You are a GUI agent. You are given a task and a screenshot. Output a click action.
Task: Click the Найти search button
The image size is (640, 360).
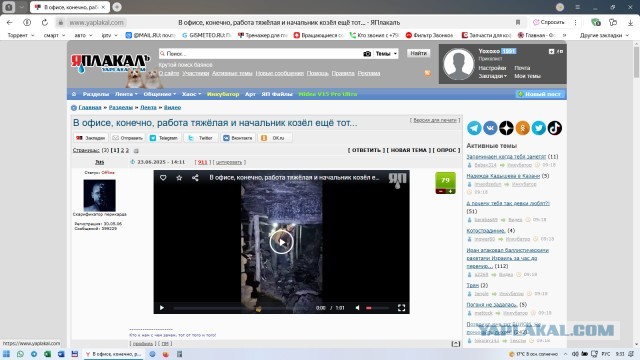pos(418,53)
